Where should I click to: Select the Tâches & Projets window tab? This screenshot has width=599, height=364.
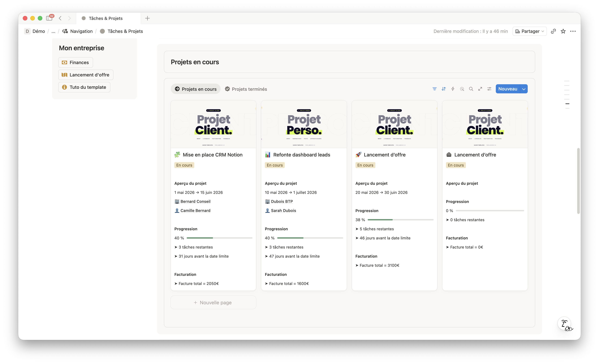(108, 18)
